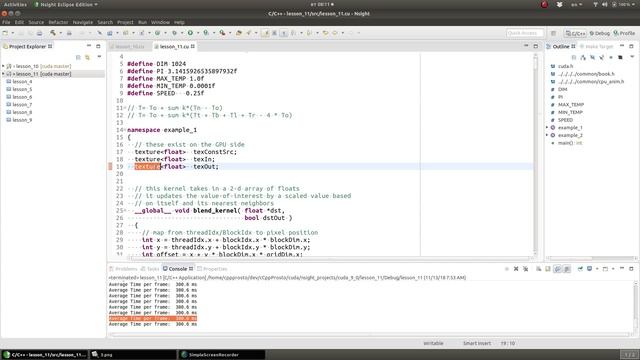Open the Navigate menu

82,22
